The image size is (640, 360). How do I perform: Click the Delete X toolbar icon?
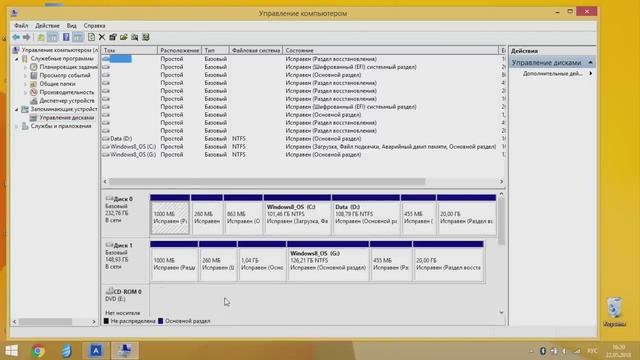point(102,38)
